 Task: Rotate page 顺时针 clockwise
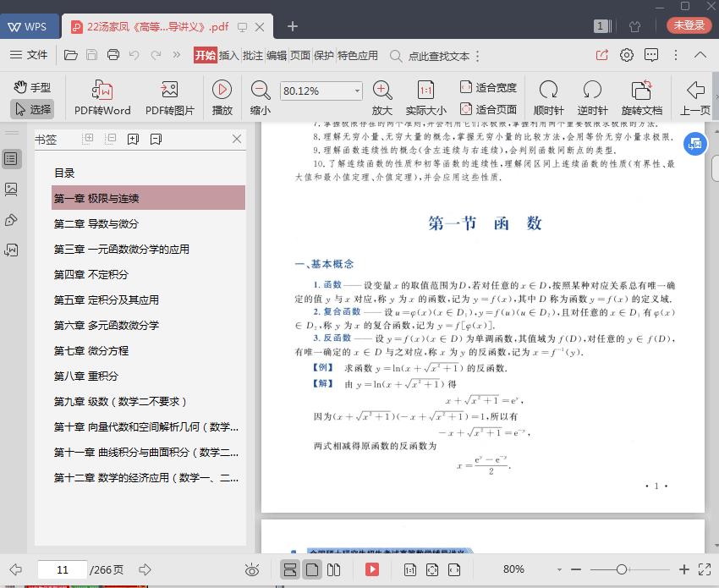tap(548, 97)
